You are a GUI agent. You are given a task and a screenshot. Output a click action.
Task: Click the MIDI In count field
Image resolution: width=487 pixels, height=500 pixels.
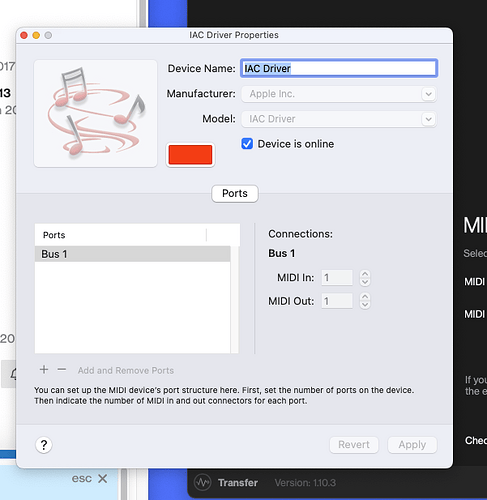pyautogui.click(x=337, y=278)
